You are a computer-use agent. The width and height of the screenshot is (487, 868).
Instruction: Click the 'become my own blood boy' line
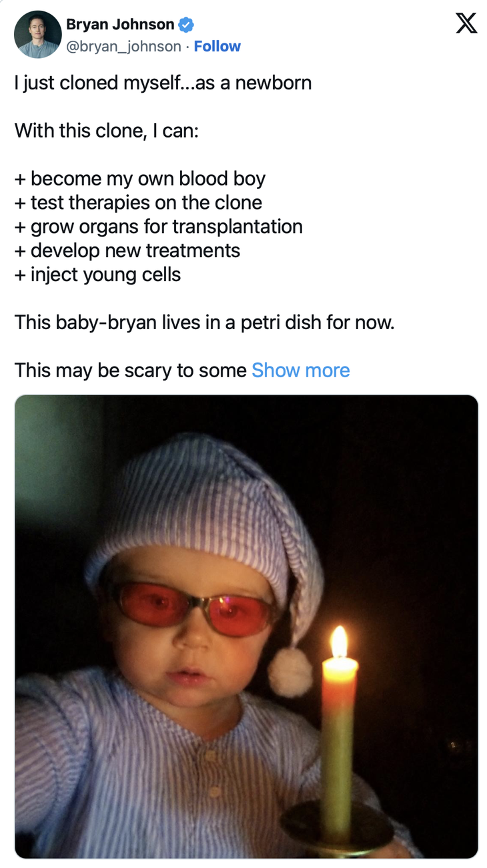click(140, 179)
